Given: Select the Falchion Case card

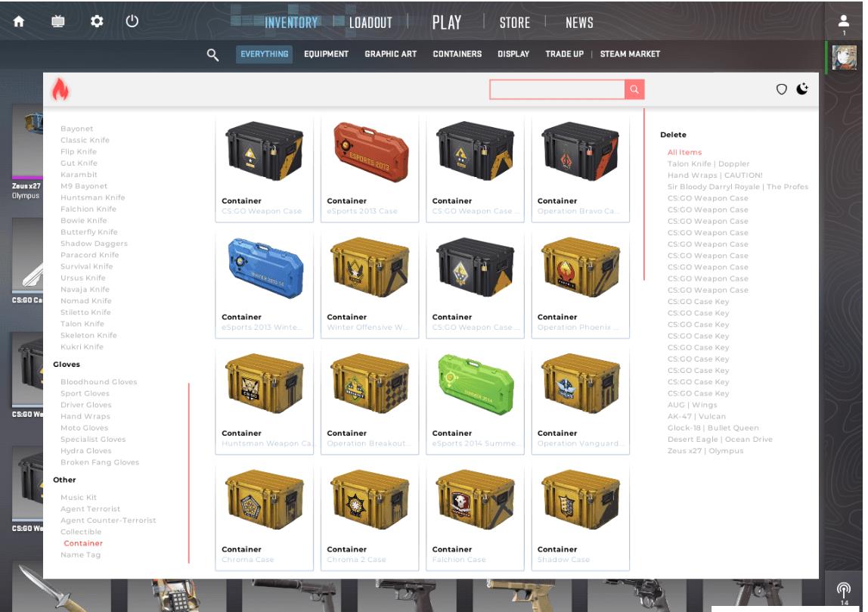Looking at the screenshot, I should point(475,517).
